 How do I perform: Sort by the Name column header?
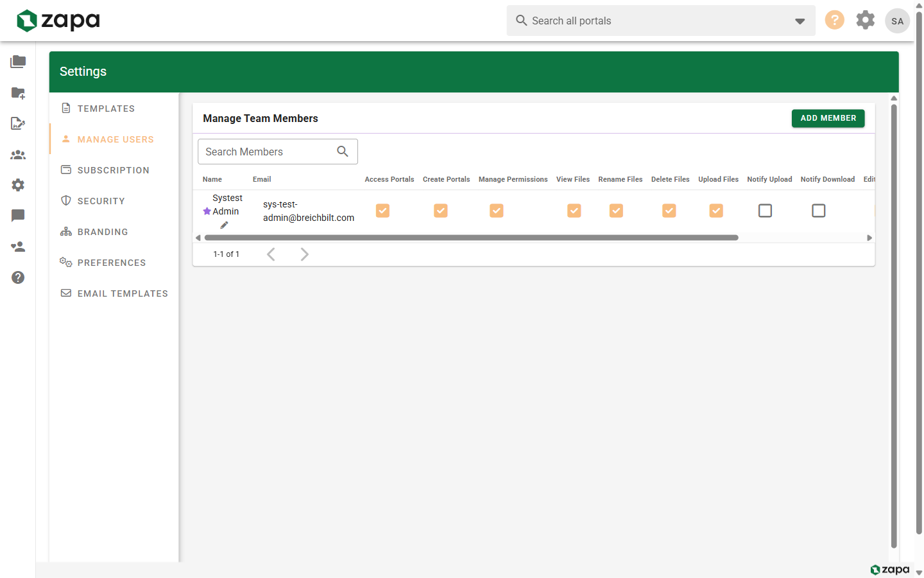212,179
